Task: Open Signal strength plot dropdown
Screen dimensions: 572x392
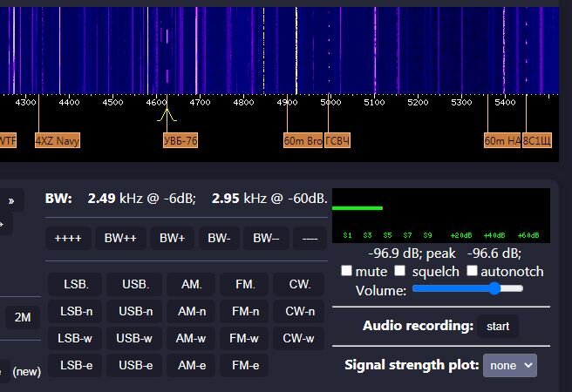Action: pos(509,365)
